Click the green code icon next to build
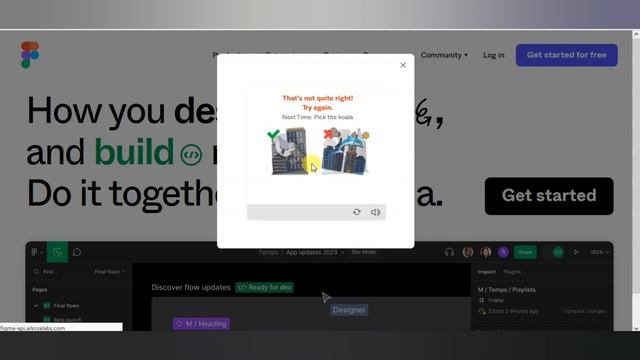The image size is (640, 360). (x=191, y=155)
